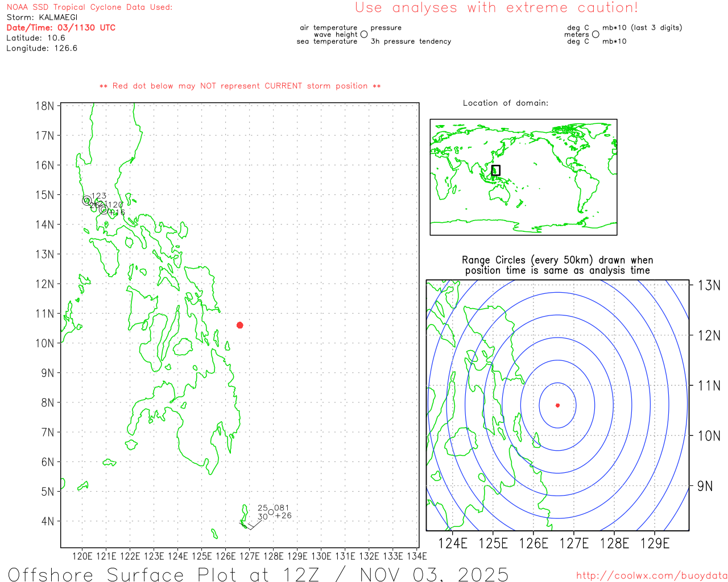Click the 'Latitude: 10.6' value

tap(36, 38)
